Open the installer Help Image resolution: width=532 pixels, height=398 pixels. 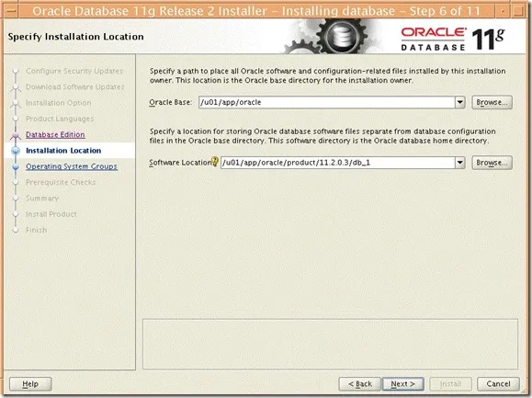(x=30, y=383)
